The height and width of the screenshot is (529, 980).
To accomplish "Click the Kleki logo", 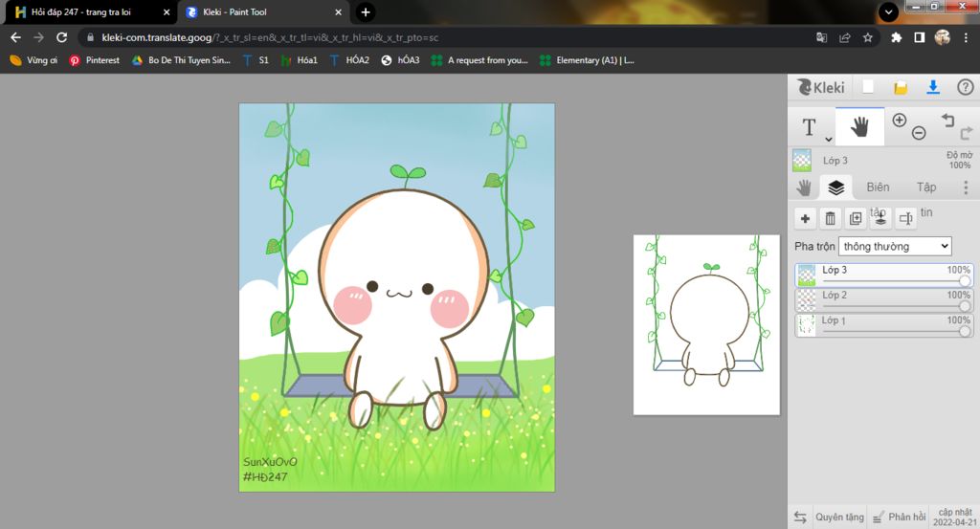I will point(821,87).
